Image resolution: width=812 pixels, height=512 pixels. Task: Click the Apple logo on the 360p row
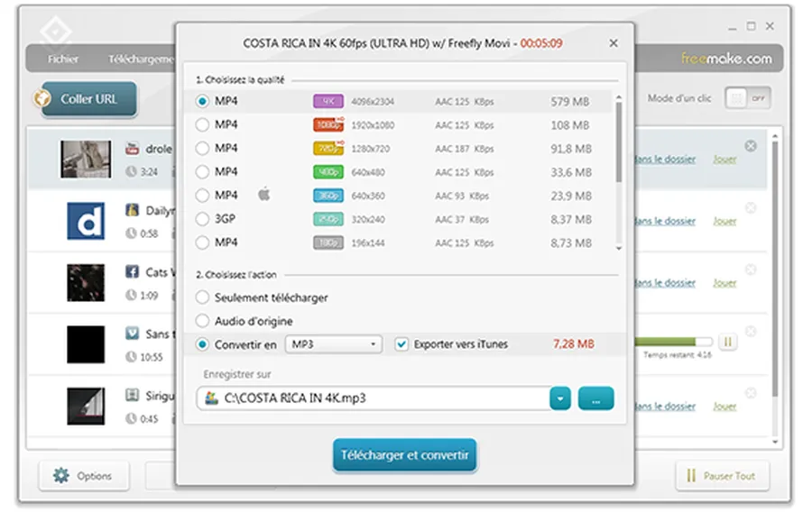pyautogui.click(x=264, y=195)
